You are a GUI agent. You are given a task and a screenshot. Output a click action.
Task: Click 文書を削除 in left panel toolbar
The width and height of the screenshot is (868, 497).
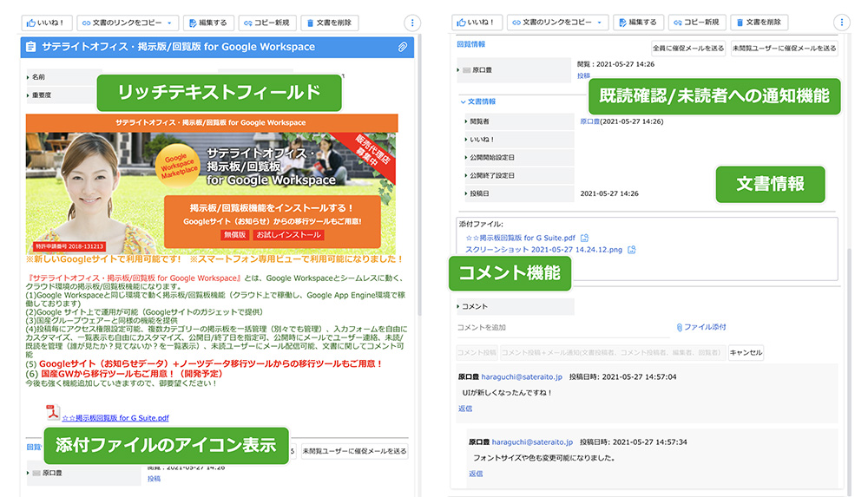(x=330, y=23)
